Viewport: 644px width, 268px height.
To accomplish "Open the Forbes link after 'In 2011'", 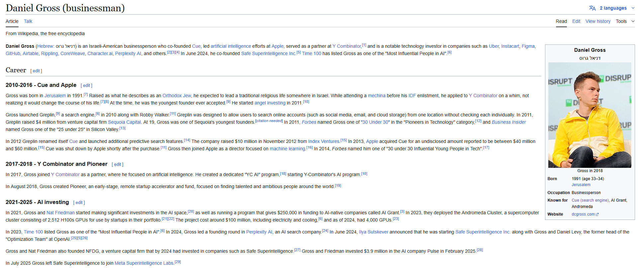I will click(x=309, y=122).
